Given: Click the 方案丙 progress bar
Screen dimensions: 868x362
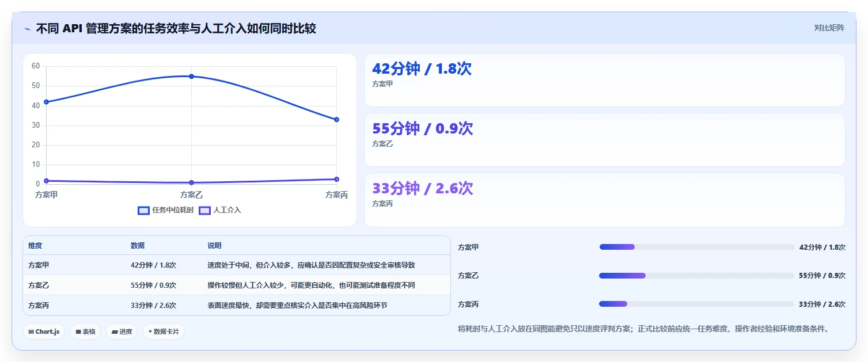Looking at the screenshot, I should click(x=697, y=304).
